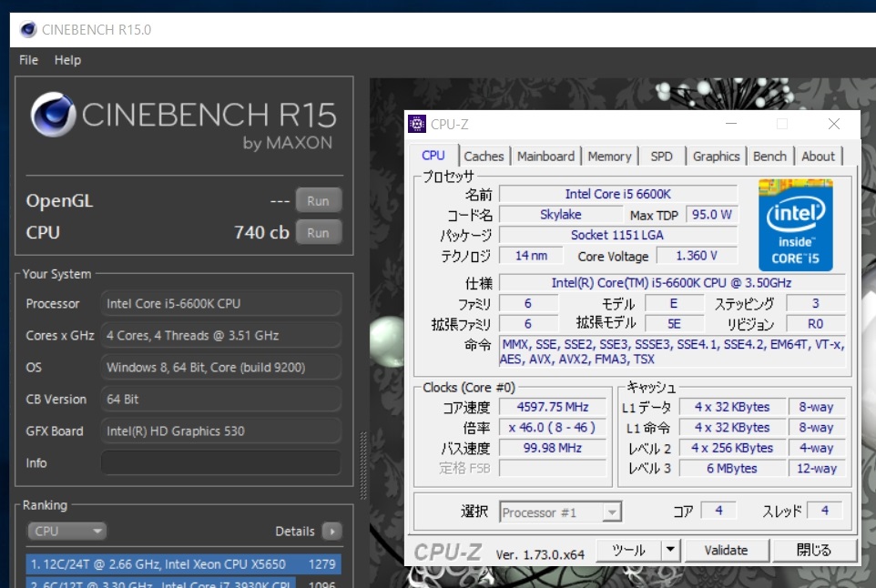Click the 6 MBytes Level 3 cache value
Screen dimensions: 876x588
pos(732,469)
